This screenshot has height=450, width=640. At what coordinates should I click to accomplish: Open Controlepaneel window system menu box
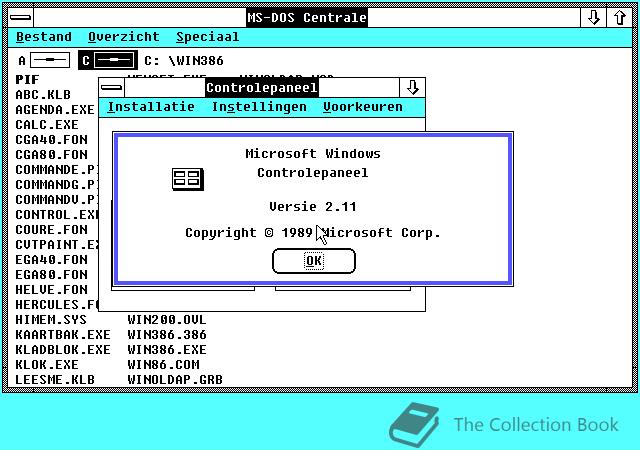(x=111, y=87)
